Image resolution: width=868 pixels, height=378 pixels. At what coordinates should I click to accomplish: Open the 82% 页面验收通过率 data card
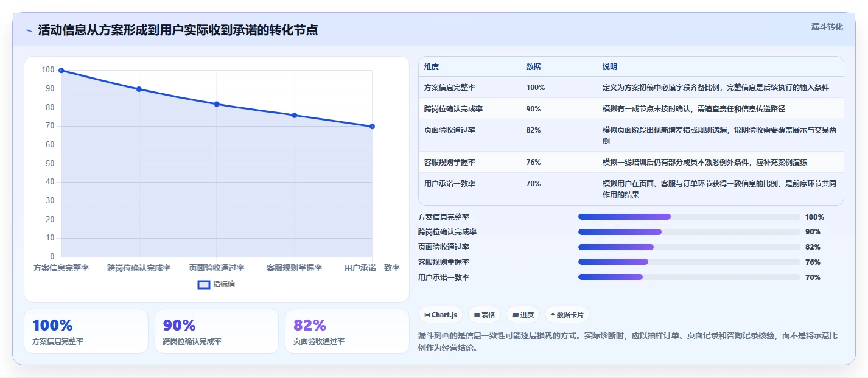point(347,331)
